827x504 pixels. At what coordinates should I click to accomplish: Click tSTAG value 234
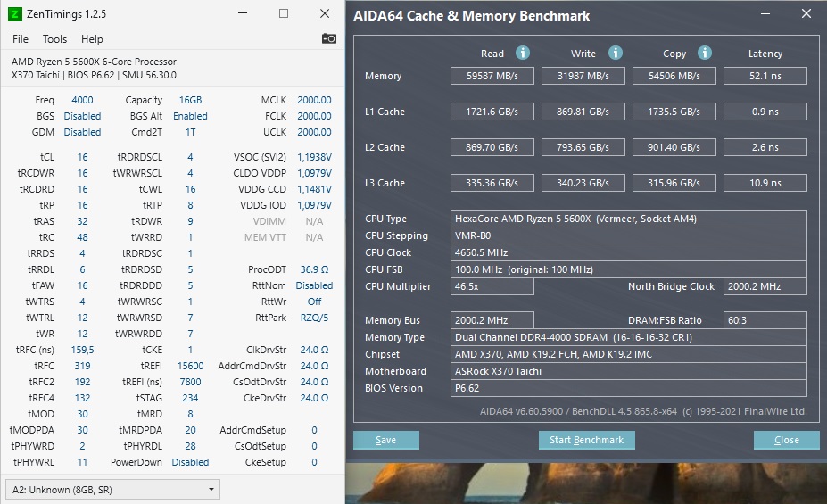(x=190, y=398)
